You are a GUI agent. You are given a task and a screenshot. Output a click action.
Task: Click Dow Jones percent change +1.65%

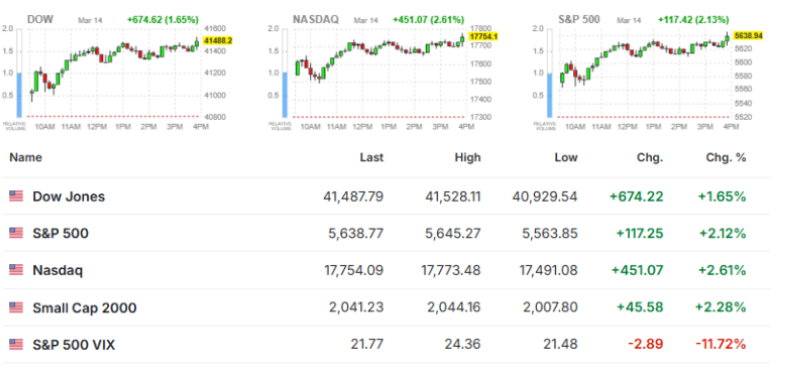(722, 197)
